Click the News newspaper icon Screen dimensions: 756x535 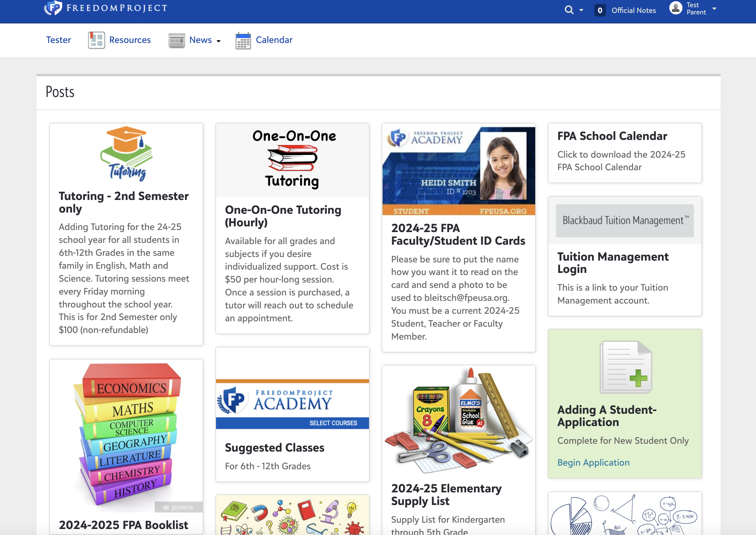click(176, 40)
